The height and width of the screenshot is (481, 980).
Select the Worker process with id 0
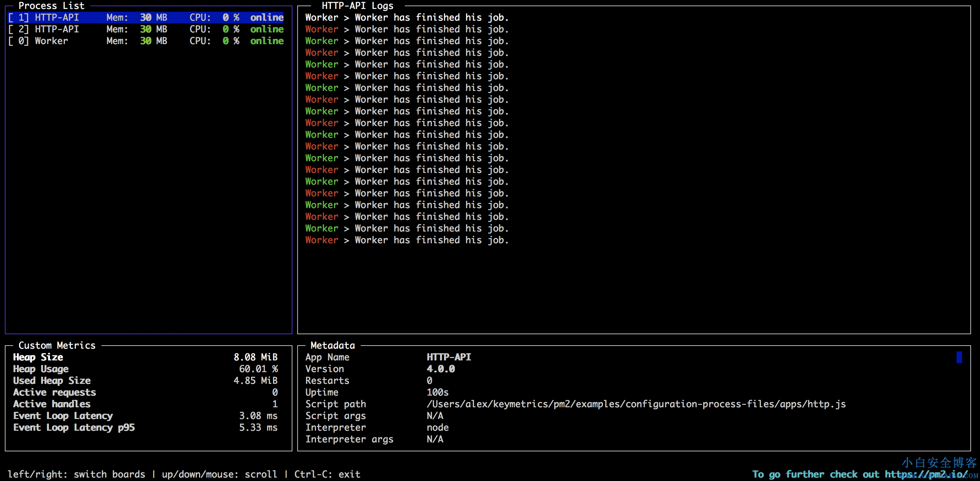pos(51,41)
